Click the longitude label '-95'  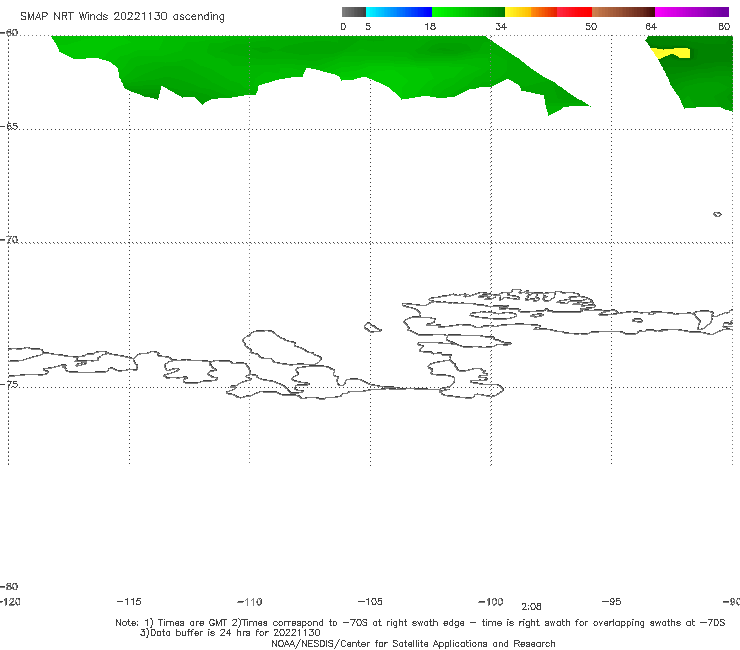click(612, 601)
